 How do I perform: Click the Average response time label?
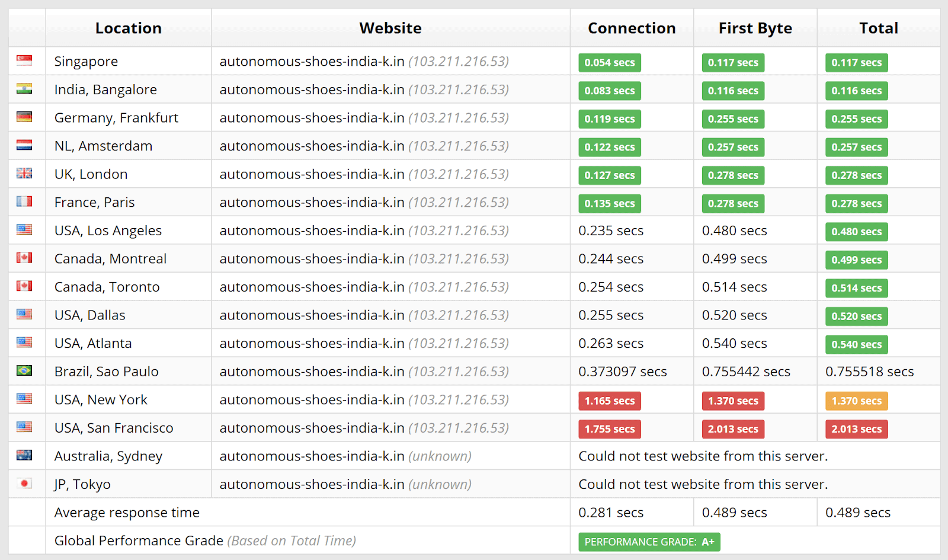[127, 513]
